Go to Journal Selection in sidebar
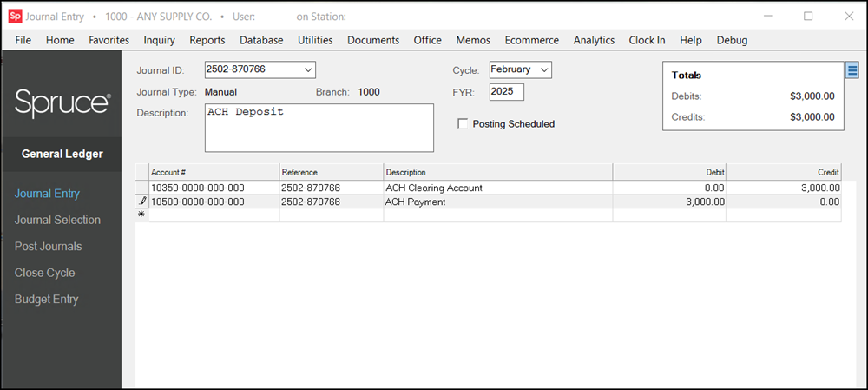Viewport: 868px width, 390px height. [x=57, y=221]
